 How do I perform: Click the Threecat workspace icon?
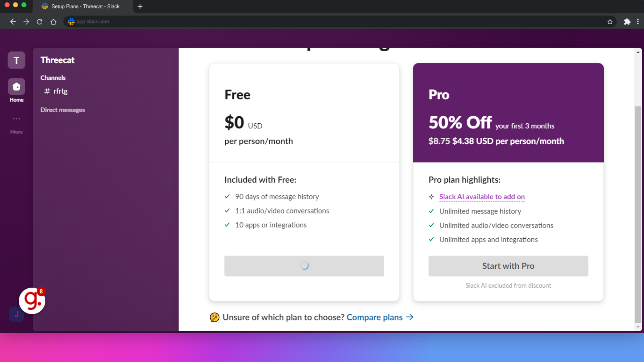[16, 60]
